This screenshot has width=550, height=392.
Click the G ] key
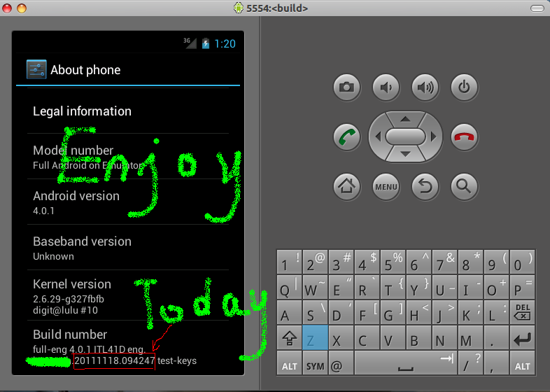pyautogui.click(x=393, y=313)
